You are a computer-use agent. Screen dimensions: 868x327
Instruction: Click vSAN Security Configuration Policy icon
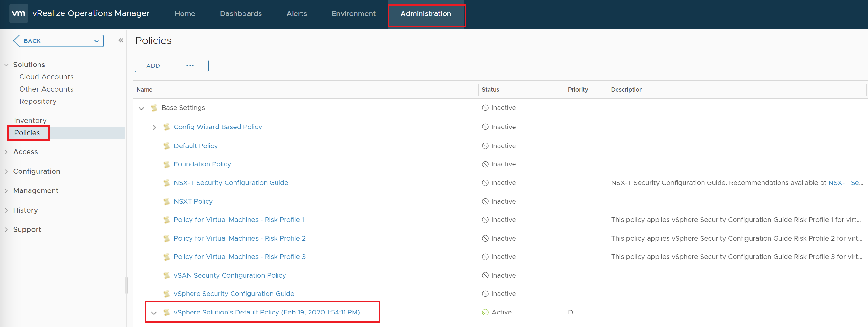coord(166,275)
